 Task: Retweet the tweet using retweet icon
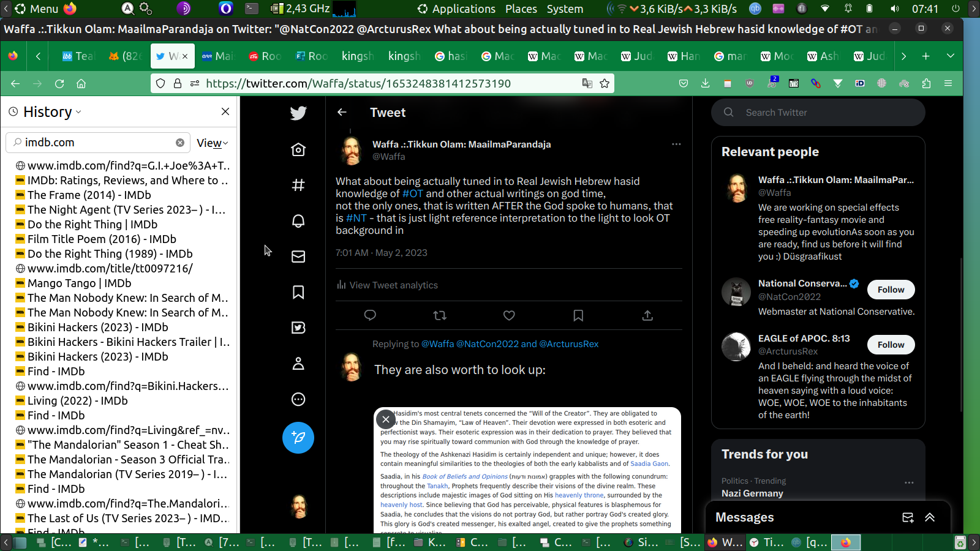point(440,315)
